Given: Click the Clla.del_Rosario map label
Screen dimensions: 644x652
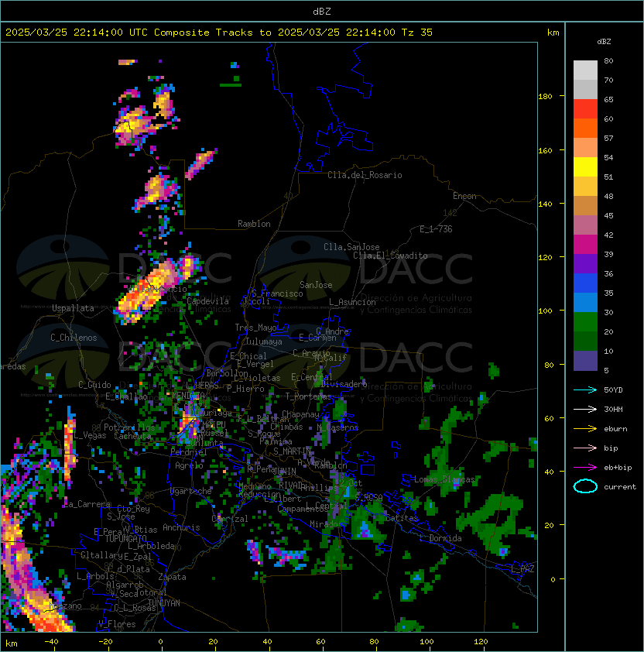Looking at the screenshot, I should point(365,175).
